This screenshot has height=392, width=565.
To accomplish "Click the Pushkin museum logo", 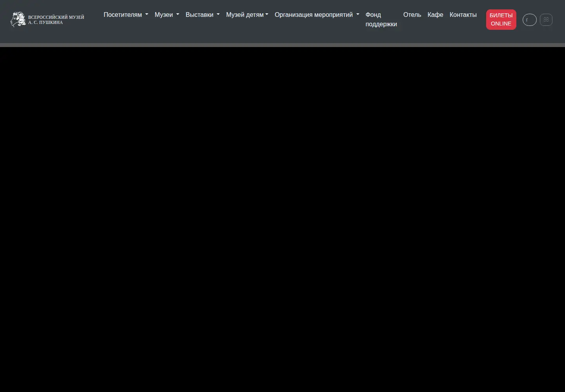I will point(18,20).
